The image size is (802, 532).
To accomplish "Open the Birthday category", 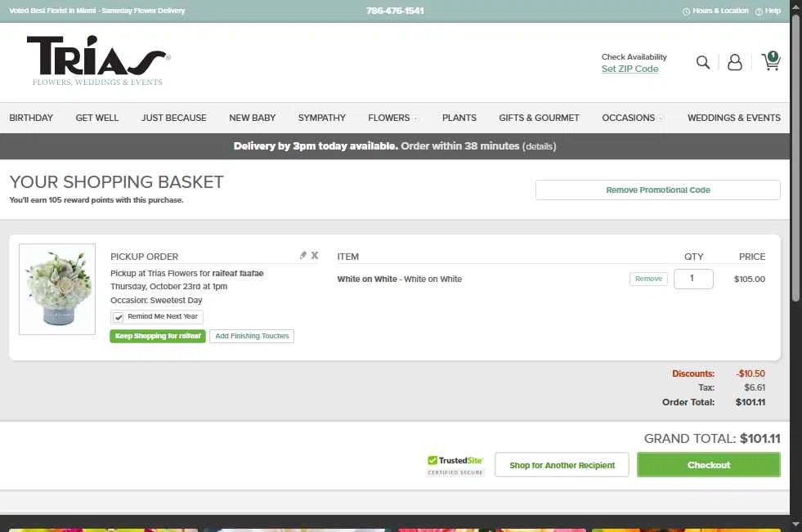I will tap(31, 118).
